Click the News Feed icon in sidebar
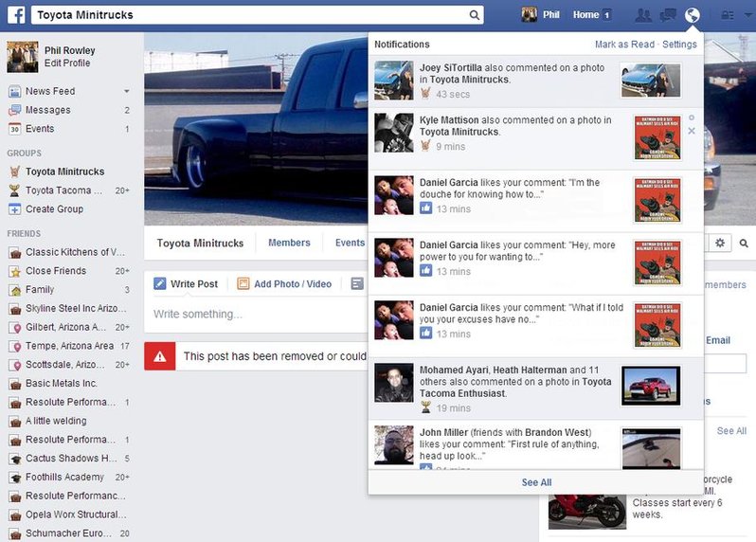Screen dimensions: 756x542 tap(15, 91)
